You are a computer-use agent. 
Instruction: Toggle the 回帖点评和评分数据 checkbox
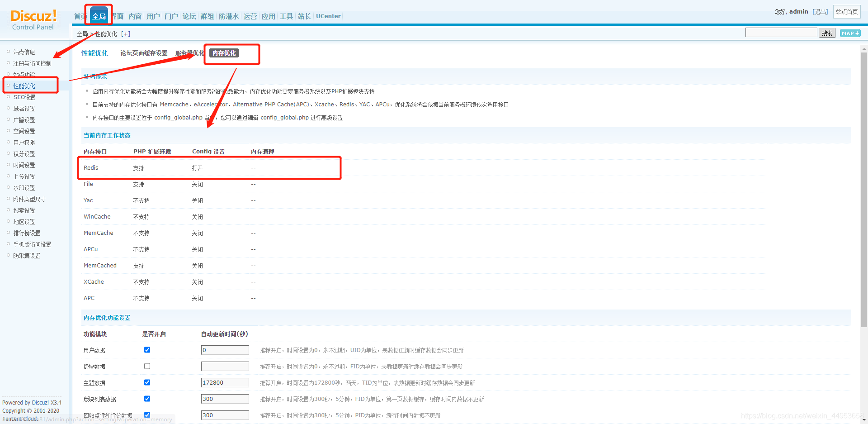(147, 415)
